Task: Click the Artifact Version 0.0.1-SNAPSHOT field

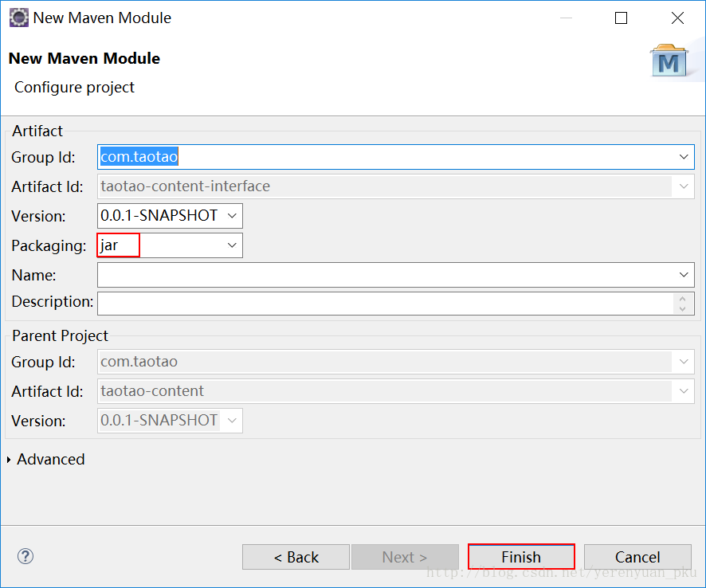Action: tap(170, 216)
